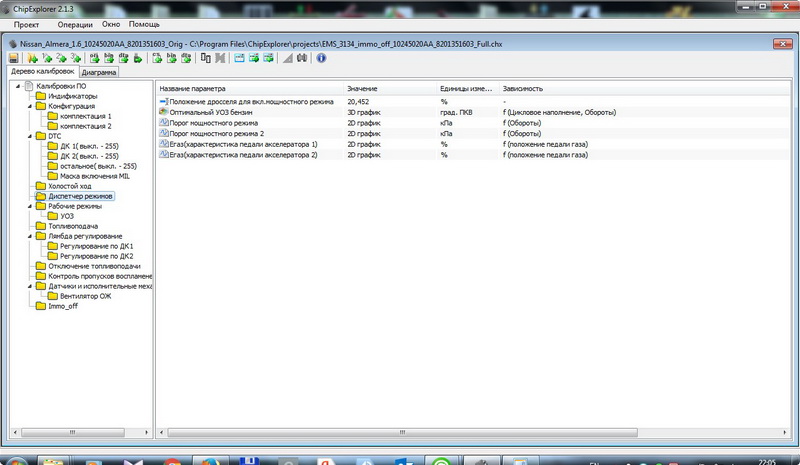Image resolution: width=800 pixels, height=465 pixels.
Task: Click the gray triangle toolbar icon
Action: (287, 58)
